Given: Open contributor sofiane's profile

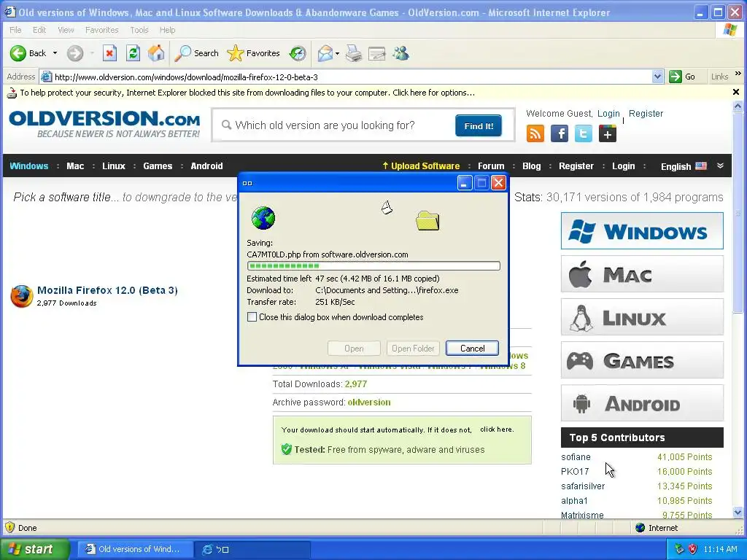Looking at the screenshot, I should click(576, 456).
